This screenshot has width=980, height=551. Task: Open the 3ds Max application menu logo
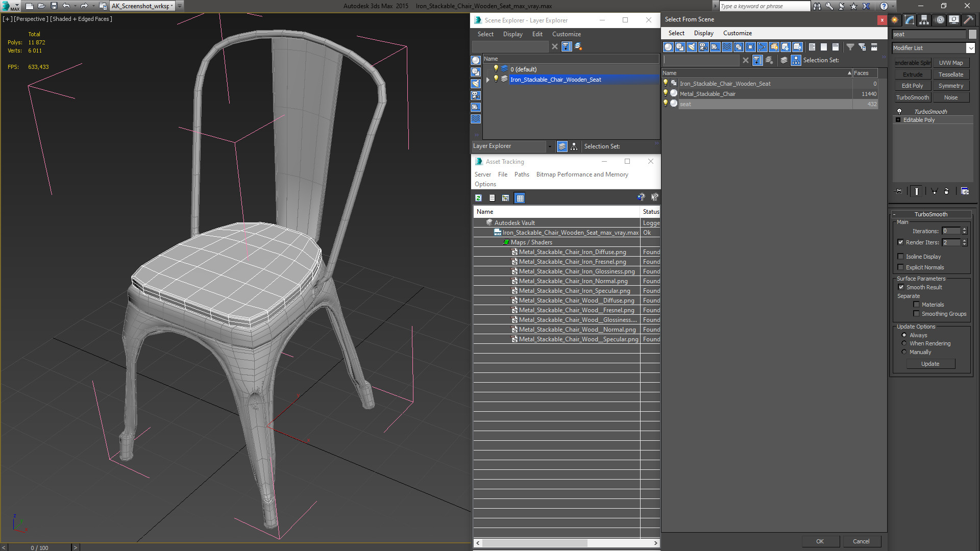[x=10, y=6]
